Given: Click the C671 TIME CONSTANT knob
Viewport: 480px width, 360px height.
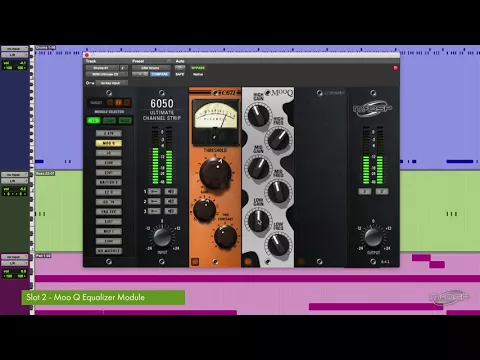Looking at the screenshot, I should pos(225,236).
